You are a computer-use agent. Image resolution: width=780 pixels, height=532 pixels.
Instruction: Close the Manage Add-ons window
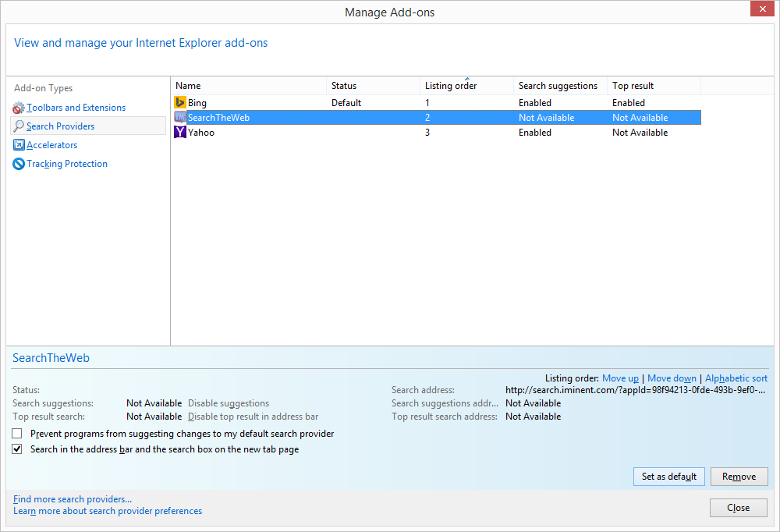click(762, 9)
